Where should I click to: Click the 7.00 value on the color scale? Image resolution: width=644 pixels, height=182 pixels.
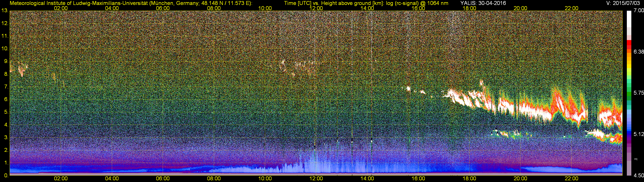639,10
